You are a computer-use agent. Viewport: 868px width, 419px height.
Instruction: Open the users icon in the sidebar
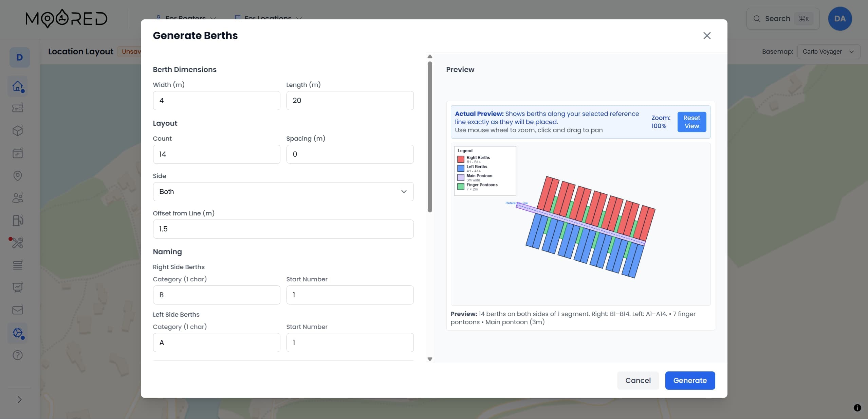click(x=18, y=198)
